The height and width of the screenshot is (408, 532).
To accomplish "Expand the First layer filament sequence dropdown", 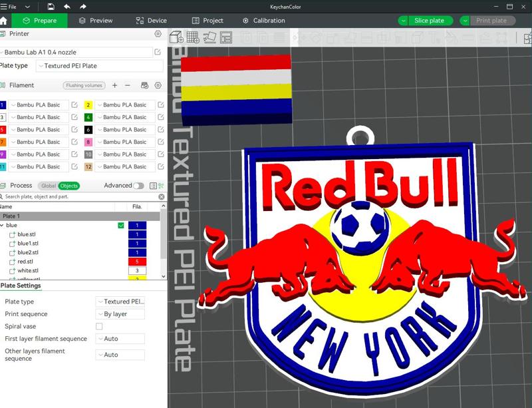I will pos(120,339).
